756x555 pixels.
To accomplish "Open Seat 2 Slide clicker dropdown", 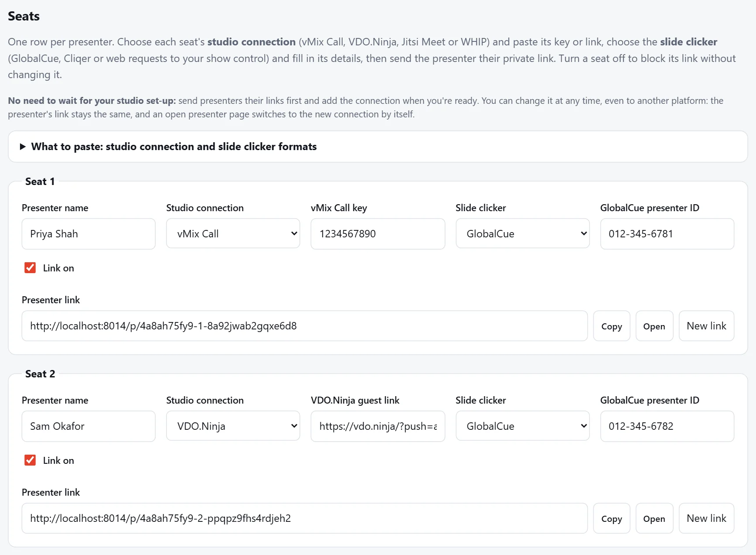I will click(x=522, y=426).
